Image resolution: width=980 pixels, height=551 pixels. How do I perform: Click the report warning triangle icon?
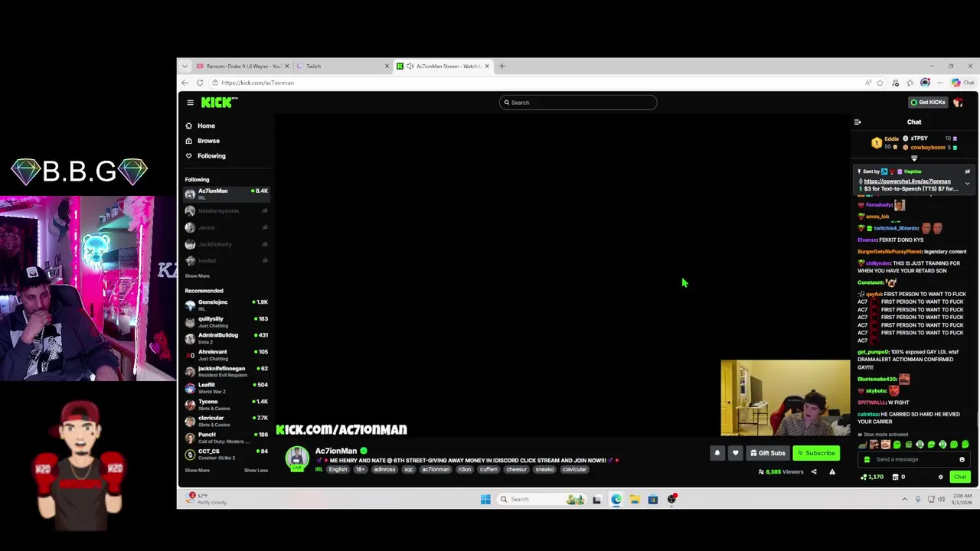(x=832, y=472)
